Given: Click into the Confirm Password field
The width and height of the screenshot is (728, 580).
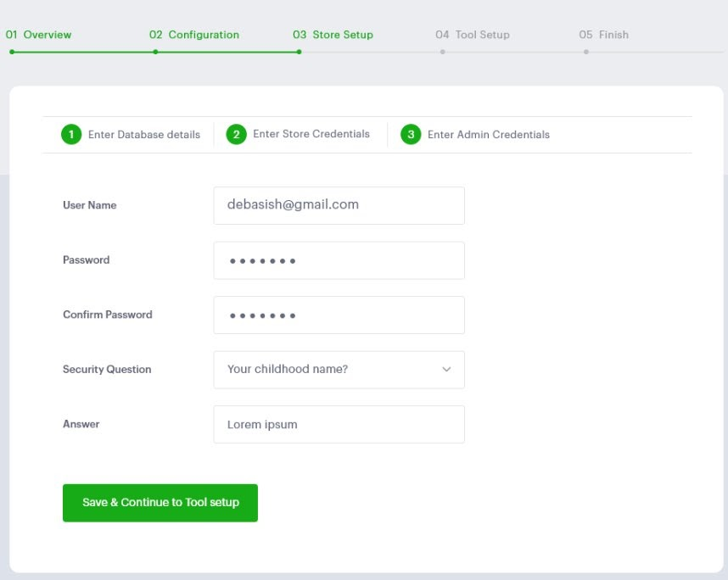Looking at the screenshot, I should click(x=339, y=315).
